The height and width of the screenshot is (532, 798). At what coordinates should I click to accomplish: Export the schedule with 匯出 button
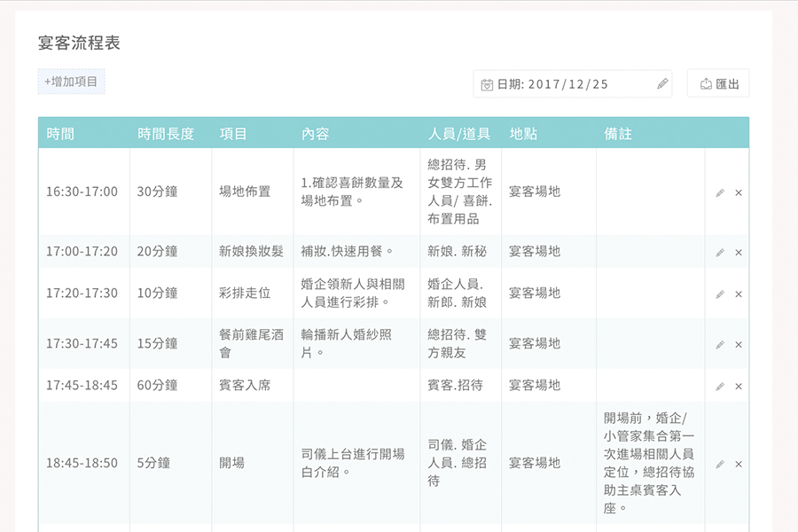[x=718, y=84]
